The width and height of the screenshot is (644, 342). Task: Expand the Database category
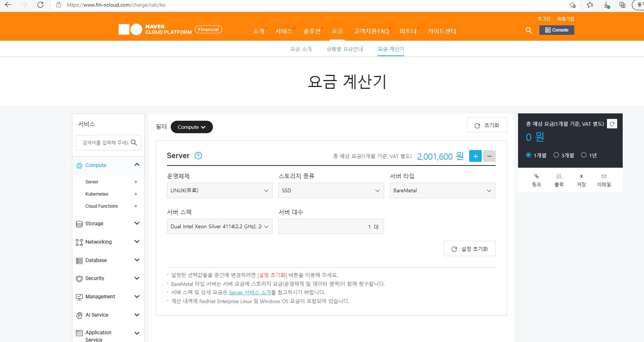pos(137,260)
